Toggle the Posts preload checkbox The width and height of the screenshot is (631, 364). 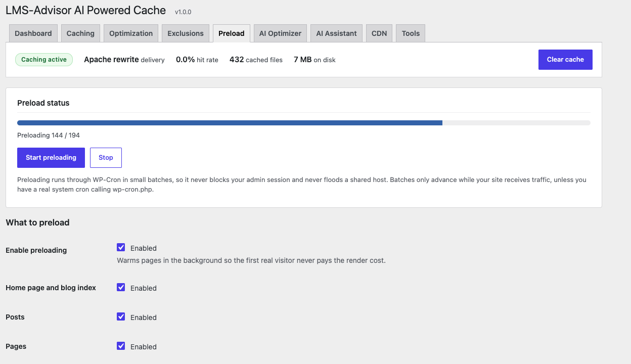pyautogui.click(x=121, y=316)
